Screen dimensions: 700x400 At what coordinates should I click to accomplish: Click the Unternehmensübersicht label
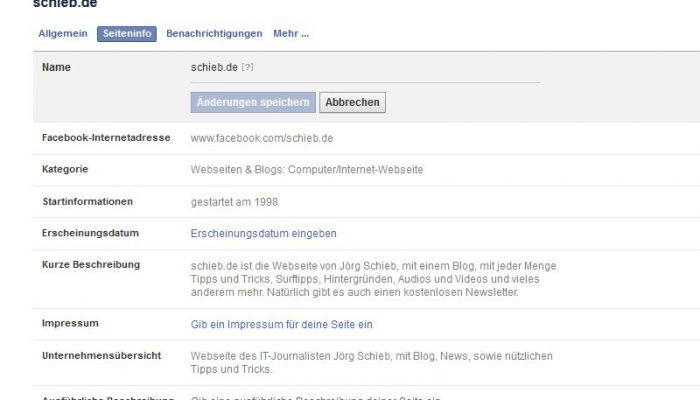click(101, 356)
